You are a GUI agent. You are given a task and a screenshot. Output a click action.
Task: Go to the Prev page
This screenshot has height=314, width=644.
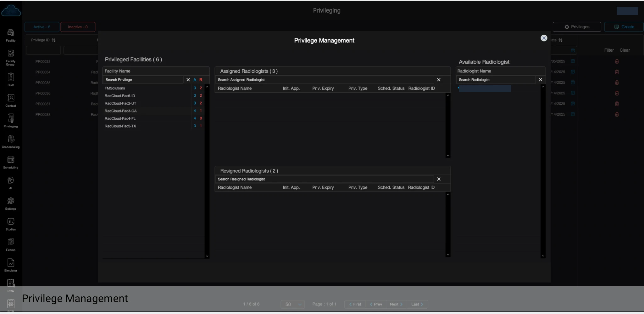pos(376,304)
